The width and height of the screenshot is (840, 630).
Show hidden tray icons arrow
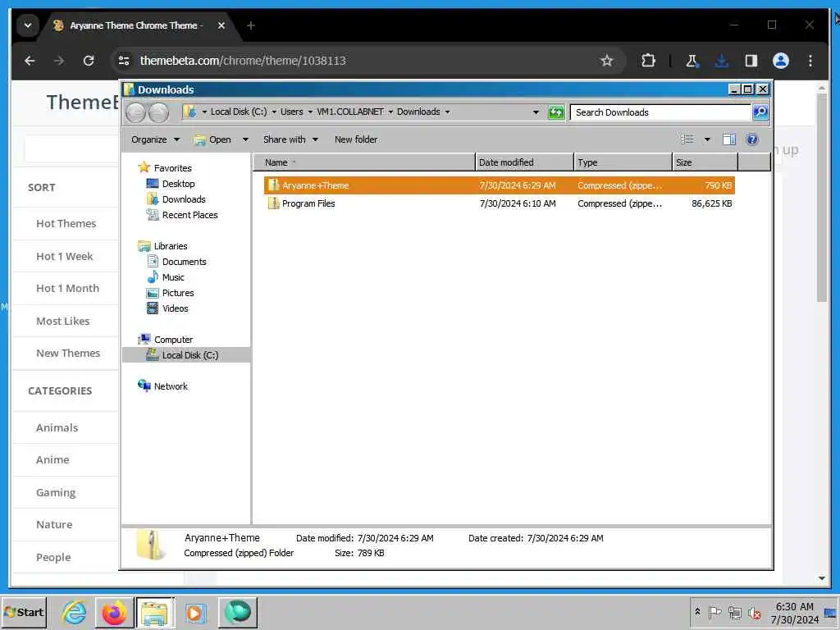(x=697, y=612)
